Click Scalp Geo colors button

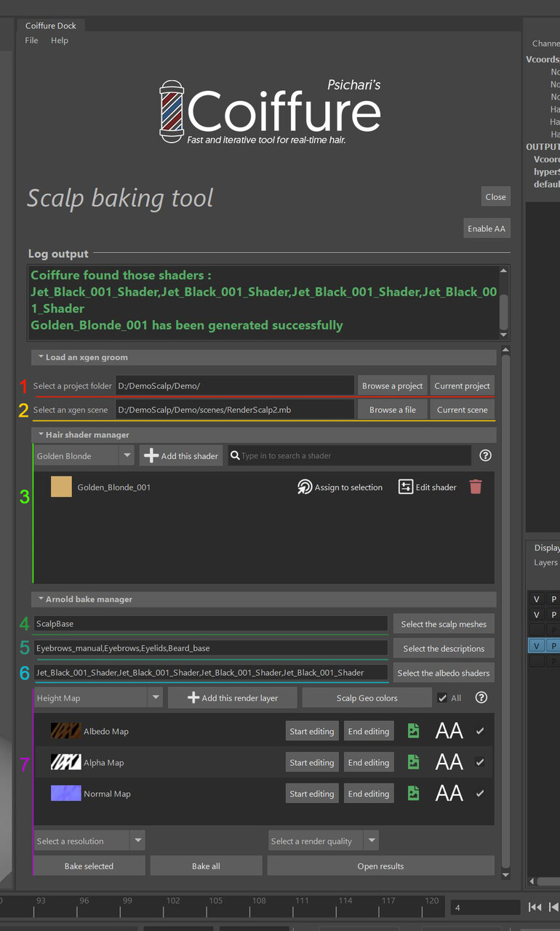[367, 698]
